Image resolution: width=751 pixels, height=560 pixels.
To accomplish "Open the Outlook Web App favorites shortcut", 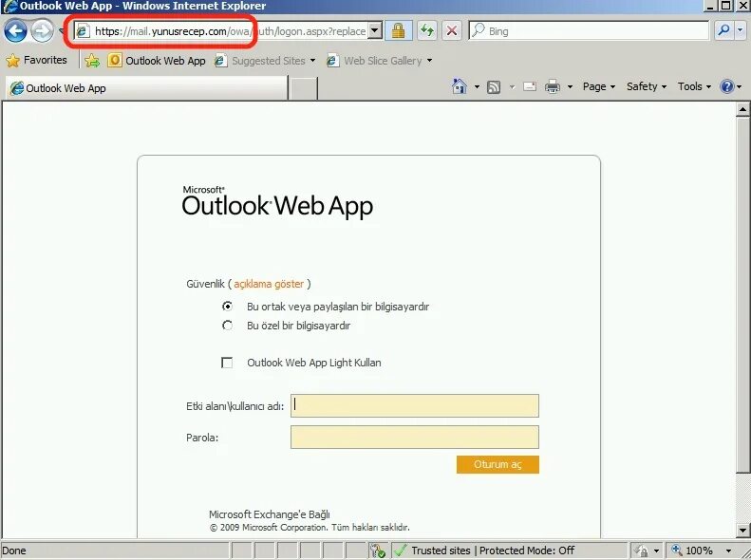I will (x=157, y=61).
